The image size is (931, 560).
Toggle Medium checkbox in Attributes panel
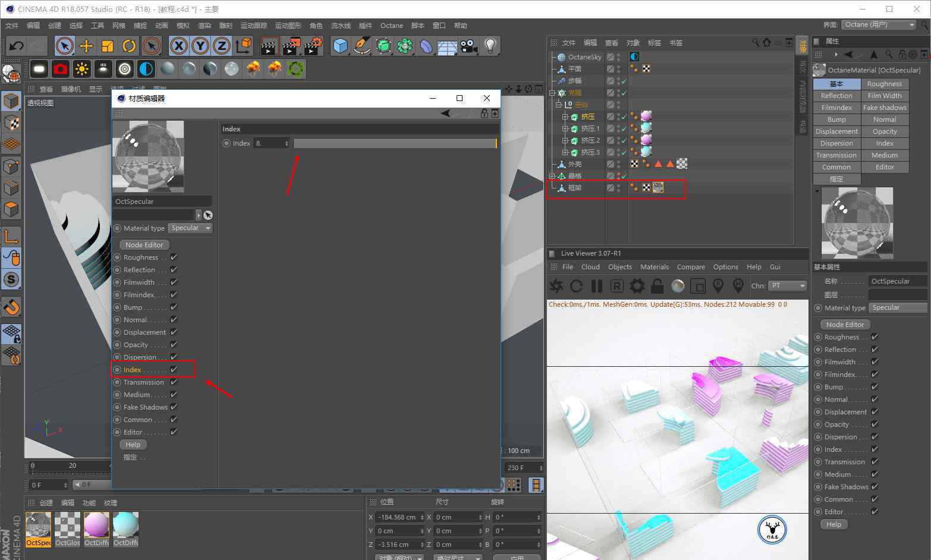click(875, 474)
